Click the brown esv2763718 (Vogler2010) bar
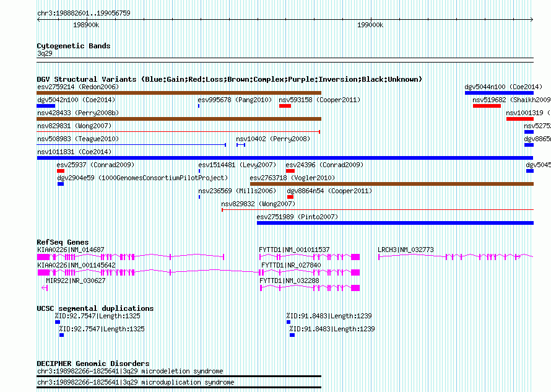The image size is (551, 392). [392, 184]
